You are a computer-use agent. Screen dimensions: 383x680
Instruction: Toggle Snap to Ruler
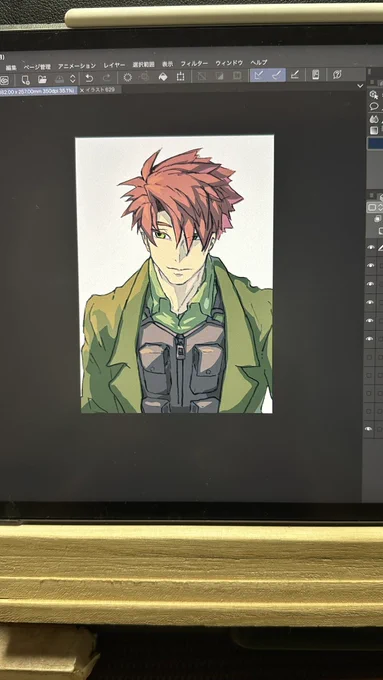[x=259, y=75]
